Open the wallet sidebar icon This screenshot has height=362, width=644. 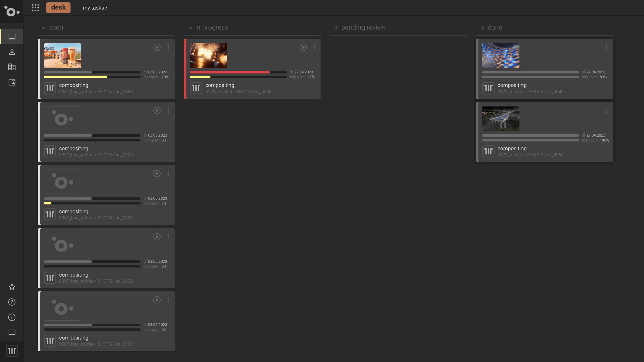click(12, 82)
